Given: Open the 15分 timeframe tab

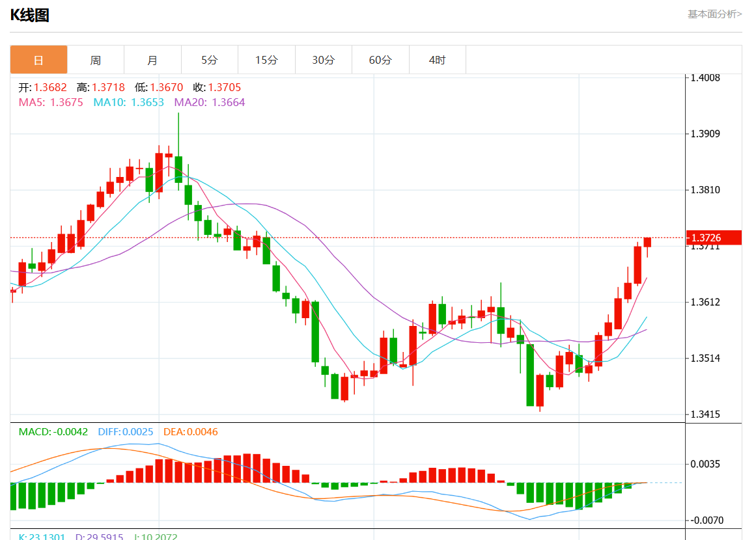Looking at the screenshot, I should tap(266, 61).
